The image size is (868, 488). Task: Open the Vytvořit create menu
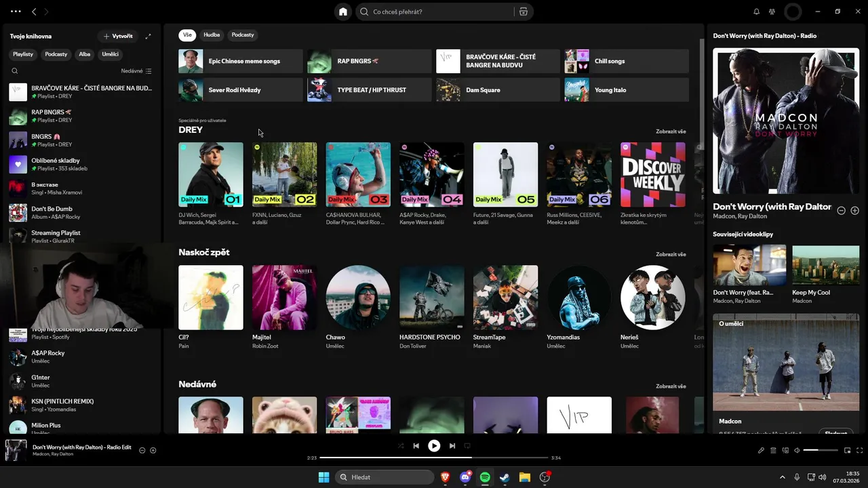118,36
